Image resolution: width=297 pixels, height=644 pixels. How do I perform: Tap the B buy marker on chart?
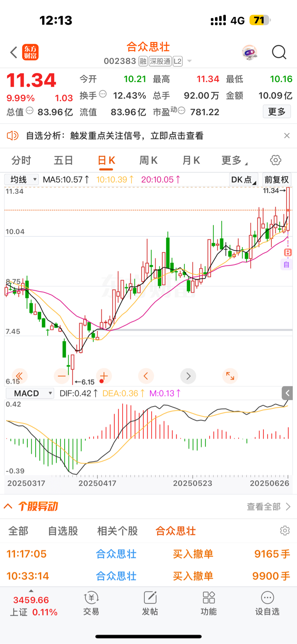(x=287, y=253)
